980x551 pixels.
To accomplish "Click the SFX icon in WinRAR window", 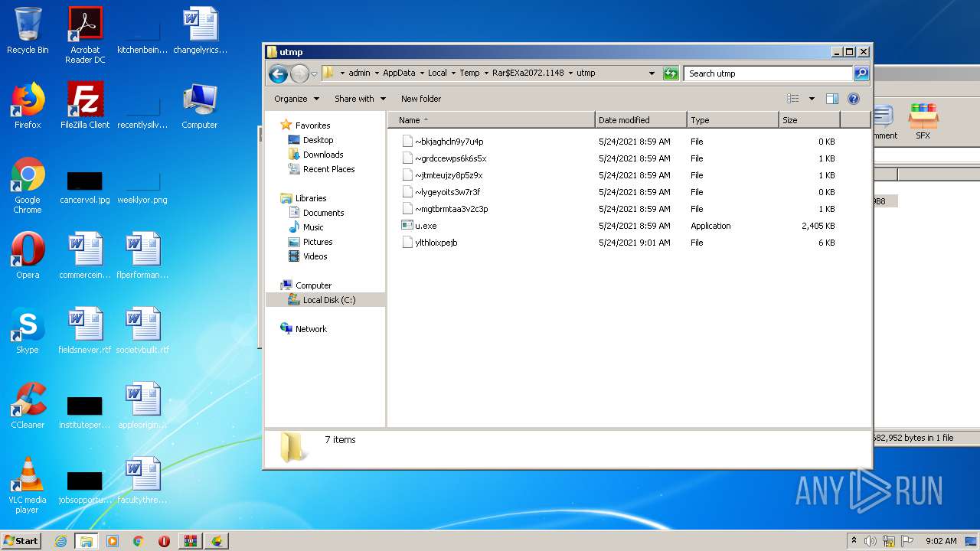I will click(x=923, y=122).
